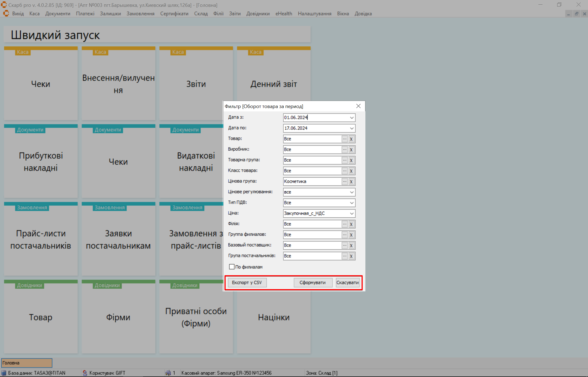588x377 pixels.
Task: Open the Внесення/вилучення tile
Action: tap(119, 83)
